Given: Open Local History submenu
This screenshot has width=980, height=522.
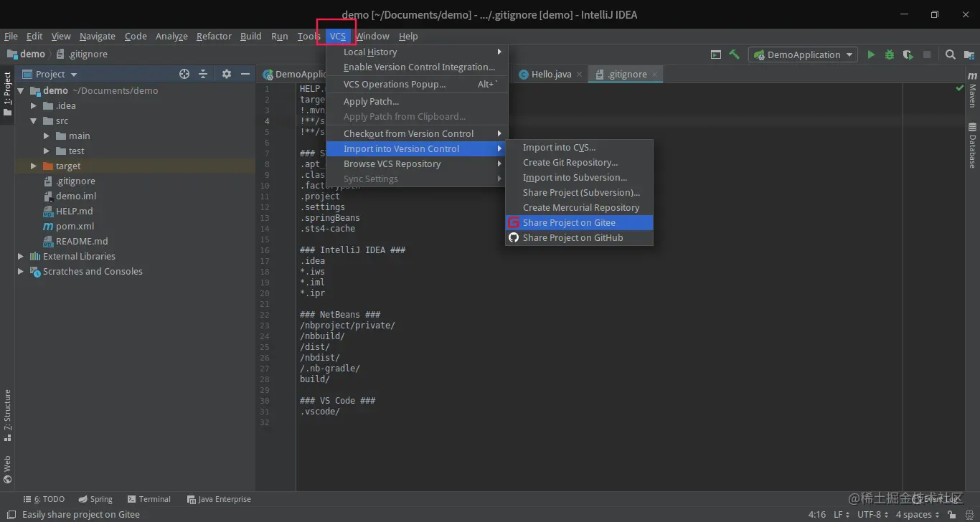Looking at the screenshot, I should tap(417, 52).
